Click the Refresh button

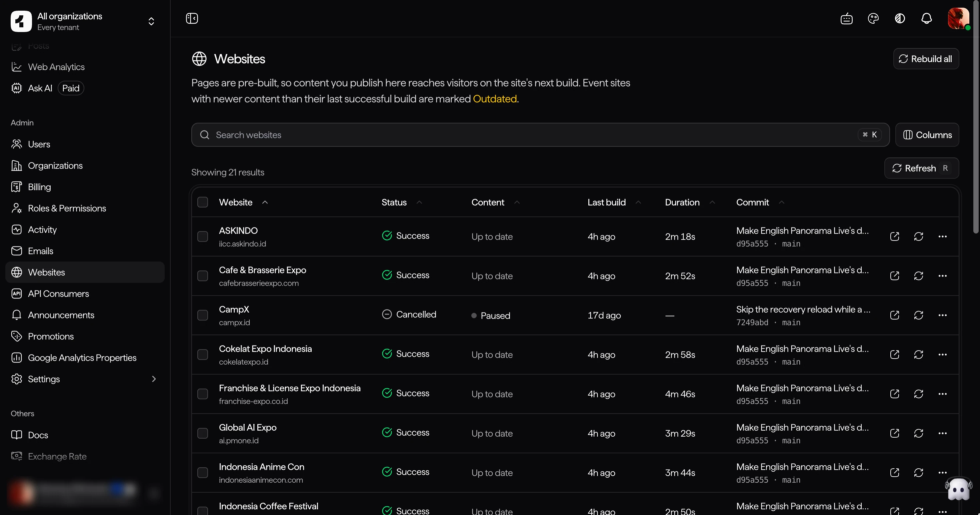921,168
